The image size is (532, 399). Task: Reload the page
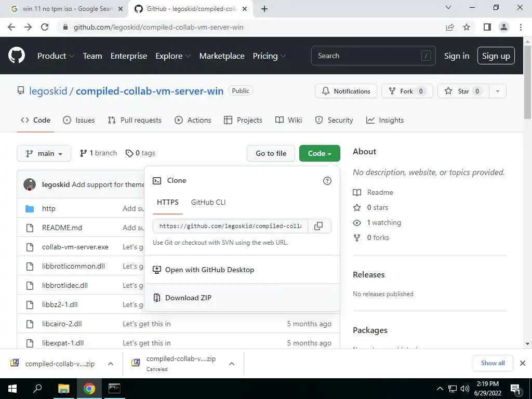click(45, 27)
